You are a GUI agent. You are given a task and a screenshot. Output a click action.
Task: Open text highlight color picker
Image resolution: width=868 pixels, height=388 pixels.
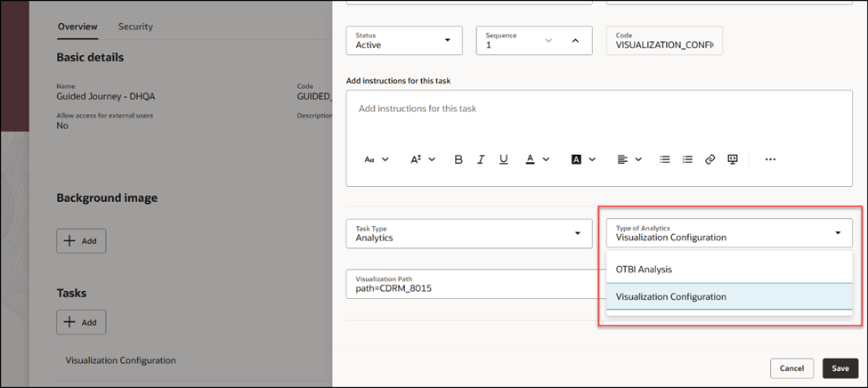(583, 159)
